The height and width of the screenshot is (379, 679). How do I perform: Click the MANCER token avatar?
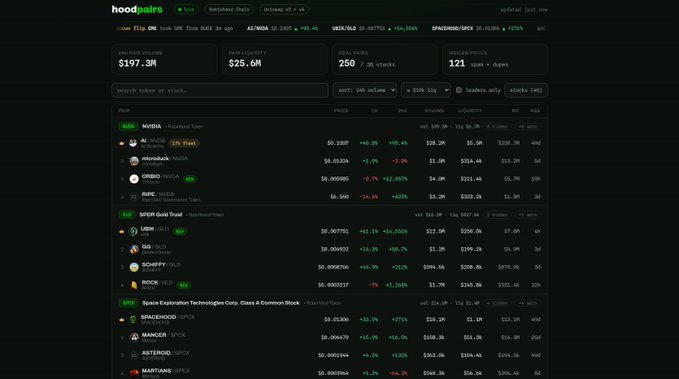(x=134, y=337)
